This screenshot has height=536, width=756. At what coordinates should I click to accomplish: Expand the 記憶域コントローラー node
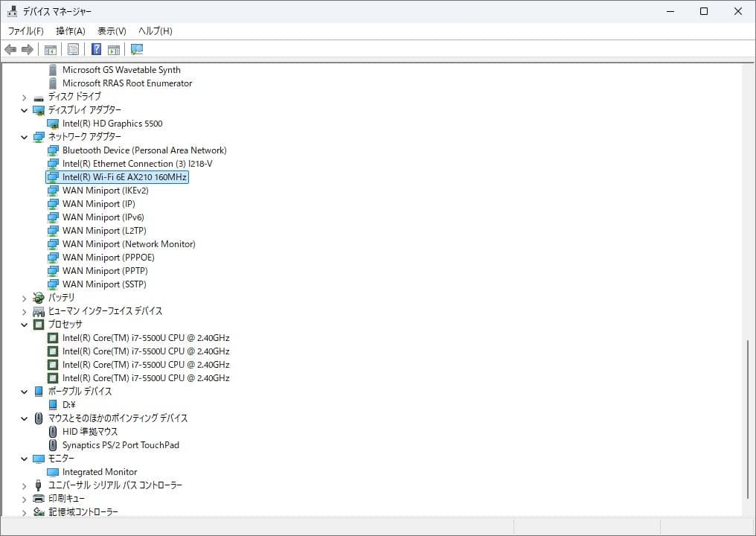pyautogui.click(x=24, y=512)
